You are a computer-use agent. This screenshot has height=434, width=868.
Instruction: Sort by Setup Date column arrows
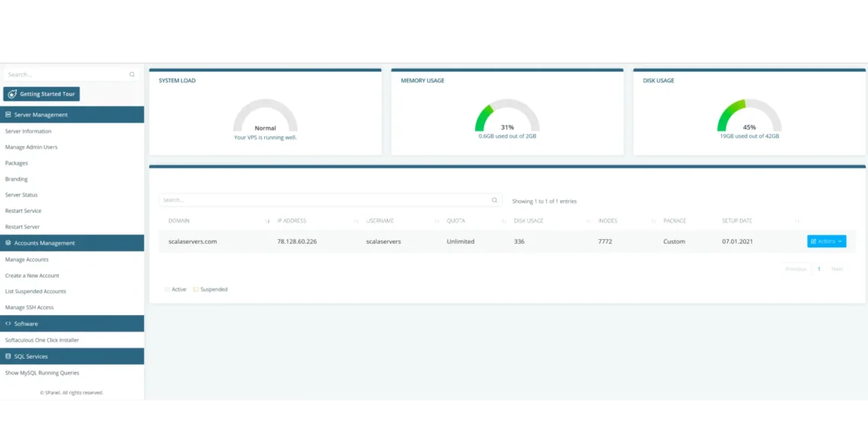pos(797,221)
